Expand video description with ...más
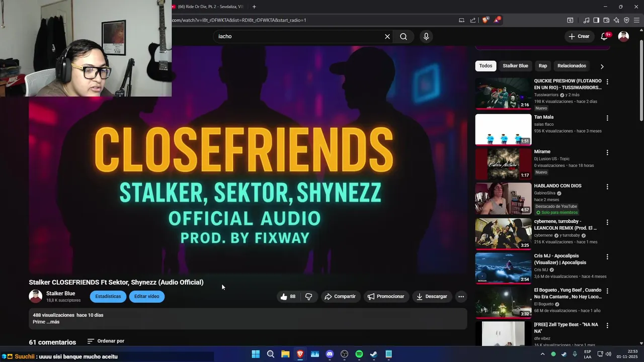 coord(53,322)
